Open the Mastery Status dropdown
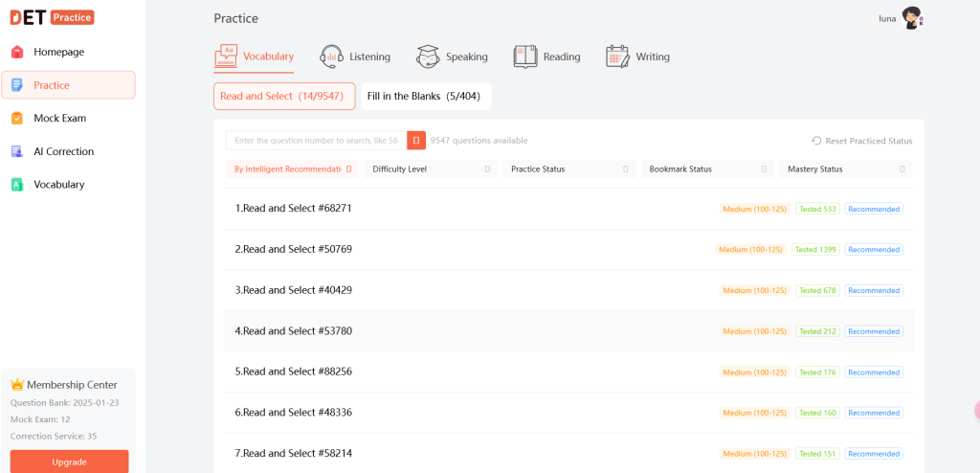This screenshot has width=980, height=473. 845,169
